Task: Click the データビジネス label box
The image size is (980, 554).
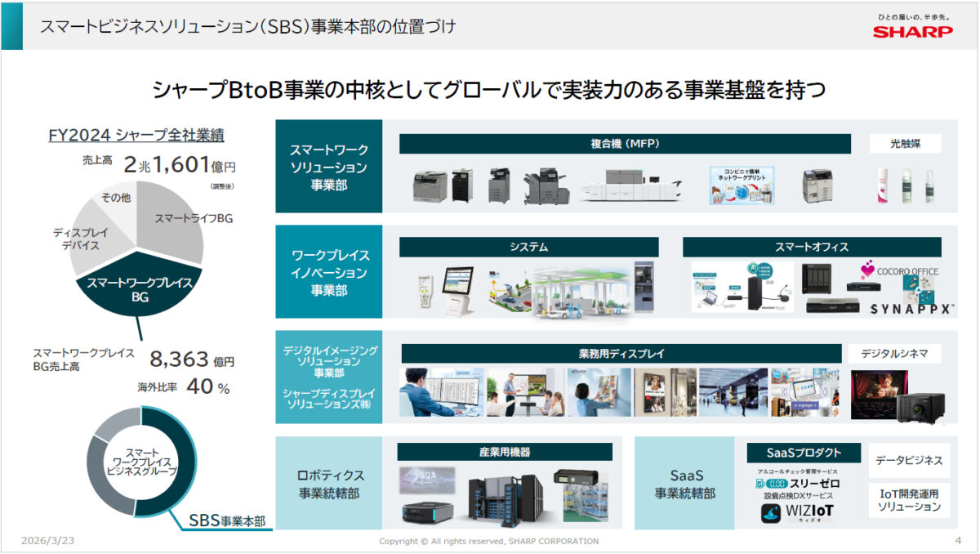Action: pos(909,461)
